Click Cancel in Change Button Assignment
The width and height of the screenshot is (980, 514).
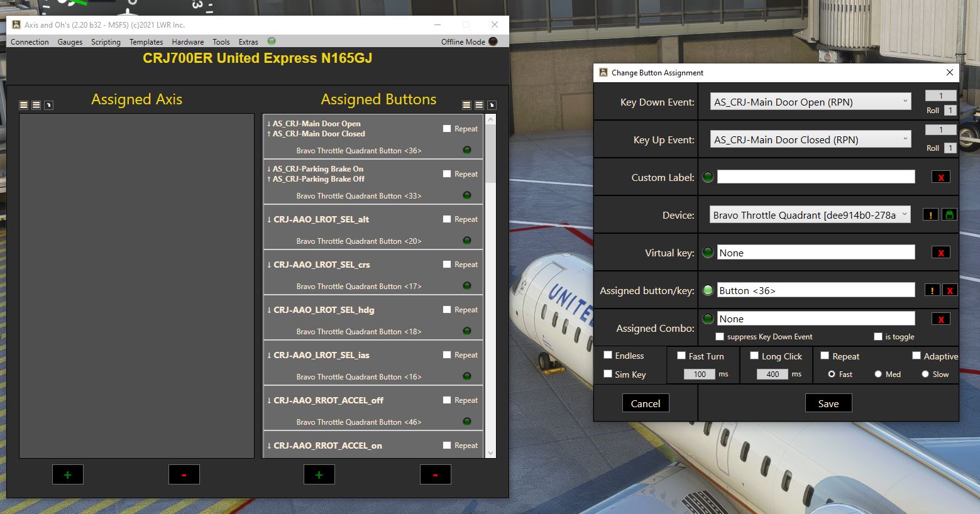[x=646, y=403]
